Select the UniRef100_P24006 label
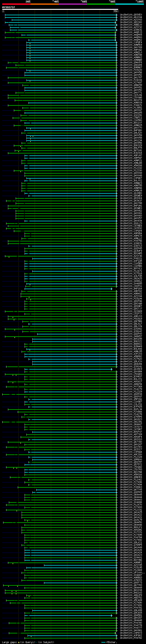 point(131,80)
